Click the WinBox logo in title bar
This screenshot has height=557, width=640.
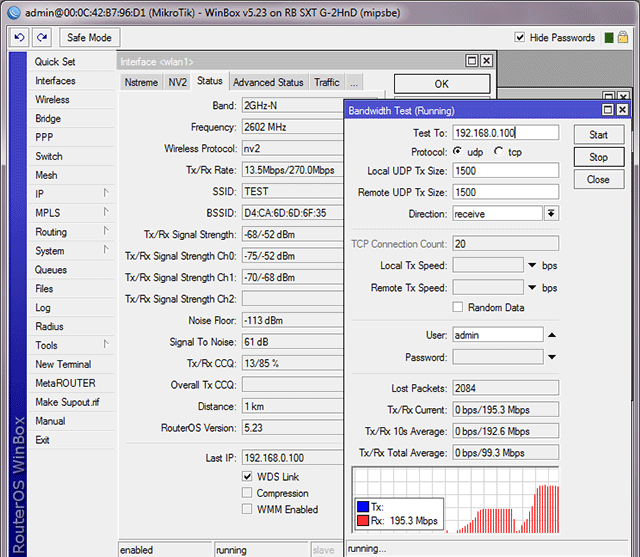tap(13, 13)
